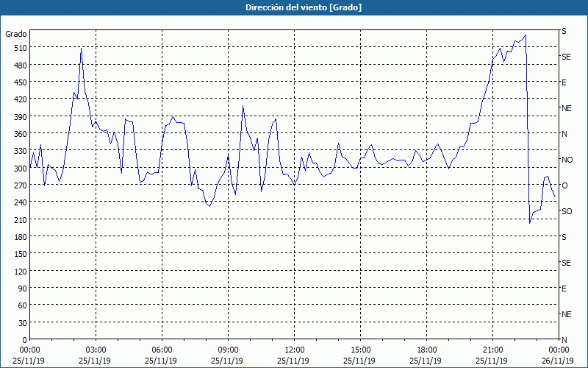
Task: Click the 'N' compass label level with 360
Action: coord(564,134)
